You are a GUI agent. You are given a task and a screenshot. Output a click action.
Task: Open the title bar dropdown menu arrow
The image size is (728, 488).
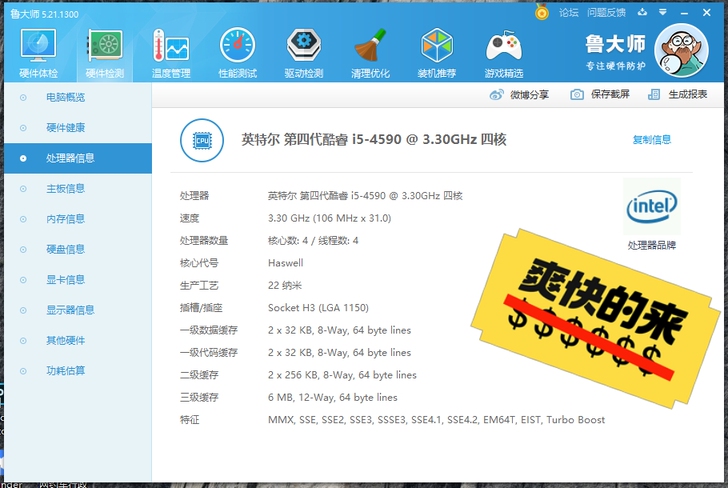663,13
